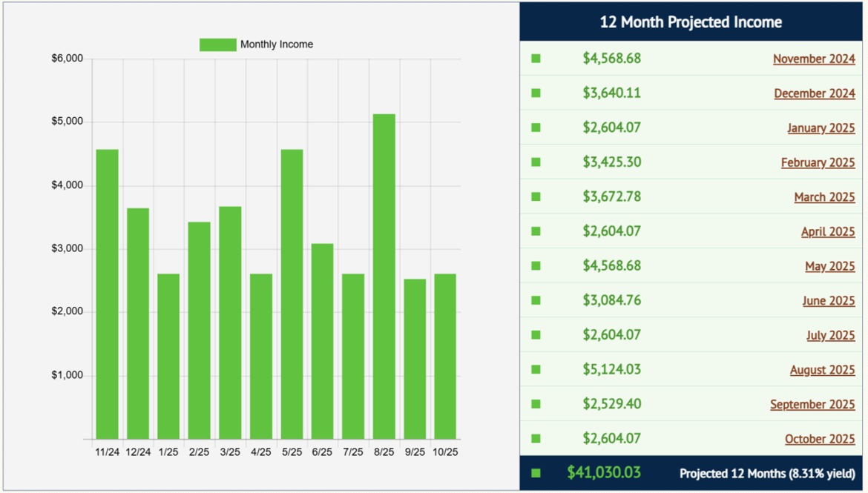Click the green square icon beside May 2025

coord(536,265)
